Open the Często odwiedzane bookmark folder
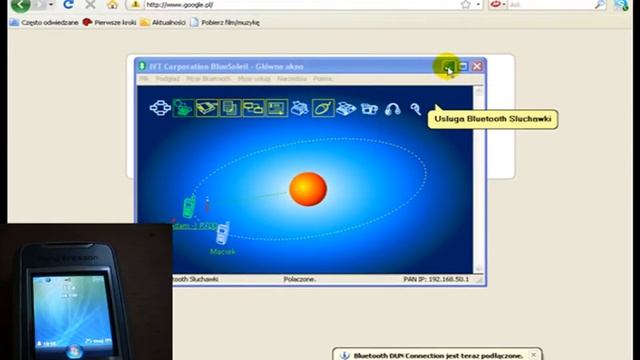 44,22
